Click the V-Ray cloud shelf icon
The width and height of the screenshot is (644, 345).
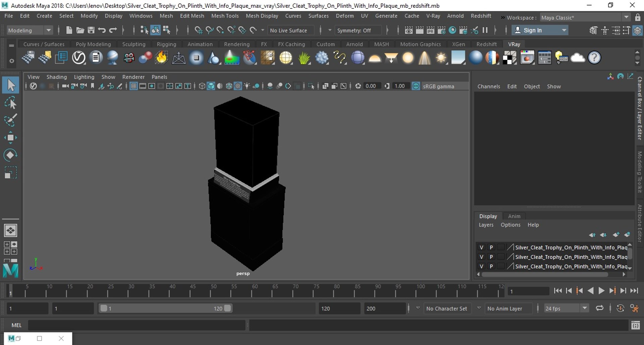578,58
